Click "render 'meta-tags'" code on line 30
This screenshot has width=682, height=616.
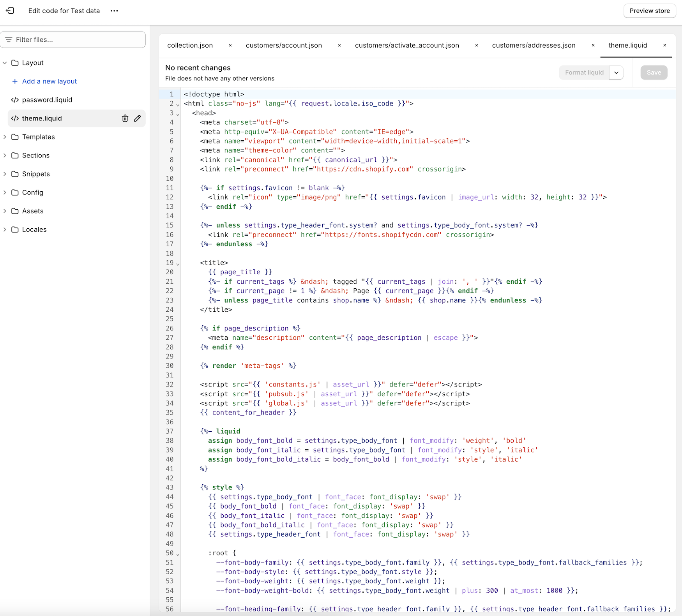click(x=248, y=366)
